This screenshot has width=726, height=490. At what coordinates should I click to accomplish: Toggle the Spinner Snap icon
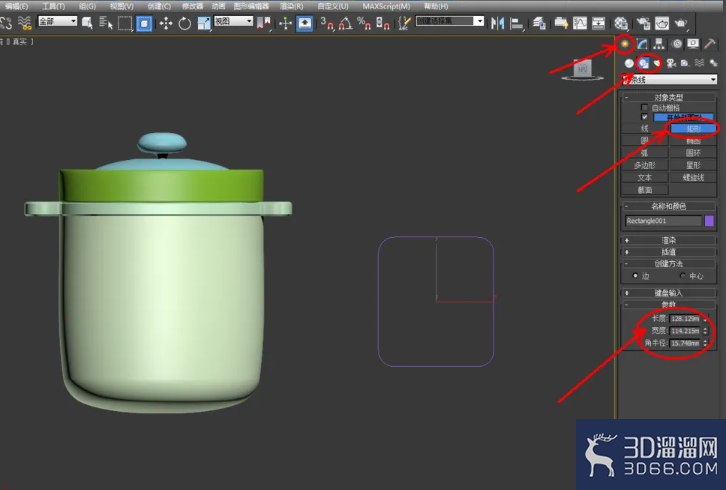click(x=382, y=23)
